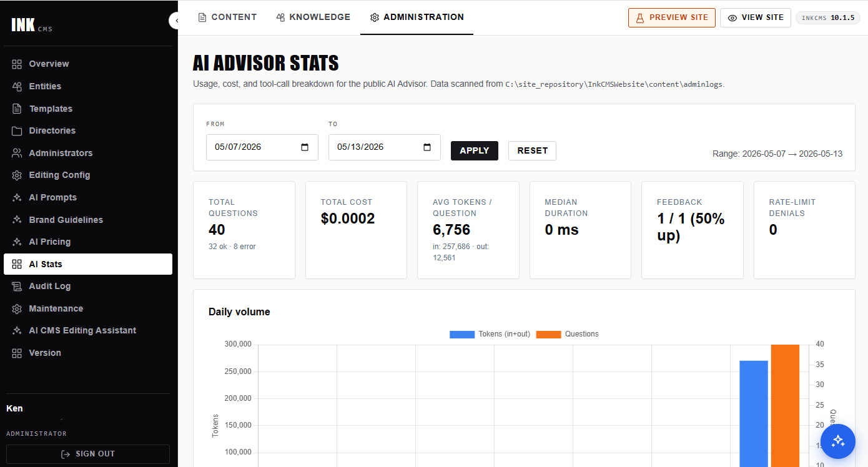
Task: Click the document icon on Content tab
Action: pos(202,17)
